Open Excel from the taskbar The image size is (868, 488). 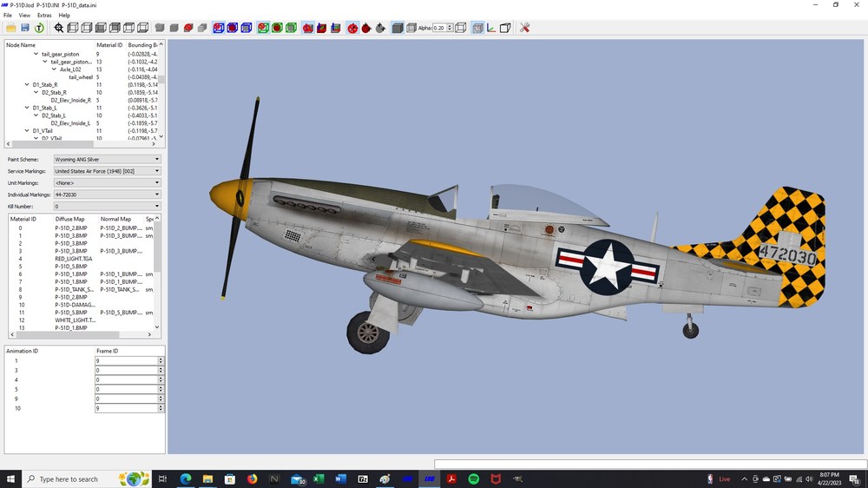tap(319, 479)
